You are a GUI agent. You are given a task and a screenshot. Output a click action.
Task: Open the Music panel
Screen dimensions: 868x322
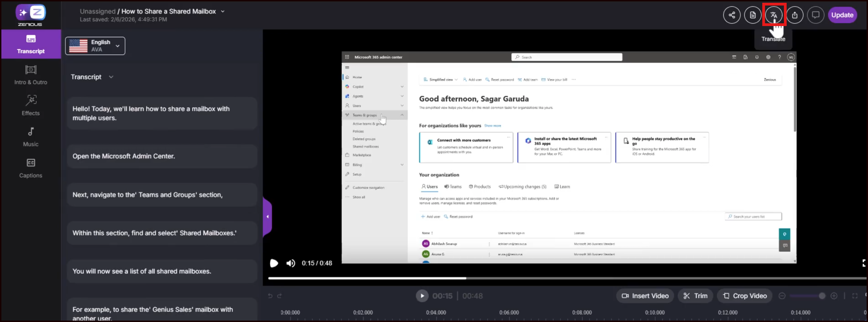[31, 137]
